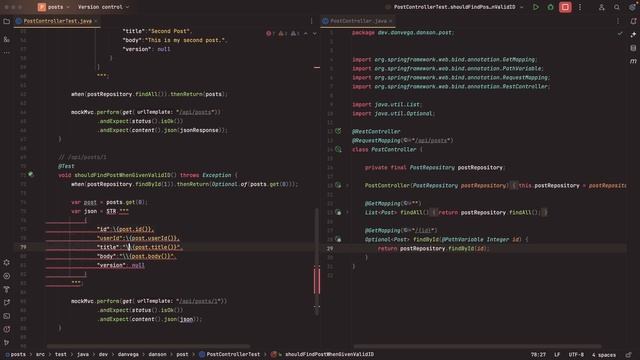Open the left editor tab options menu

(x=311, y=21)
